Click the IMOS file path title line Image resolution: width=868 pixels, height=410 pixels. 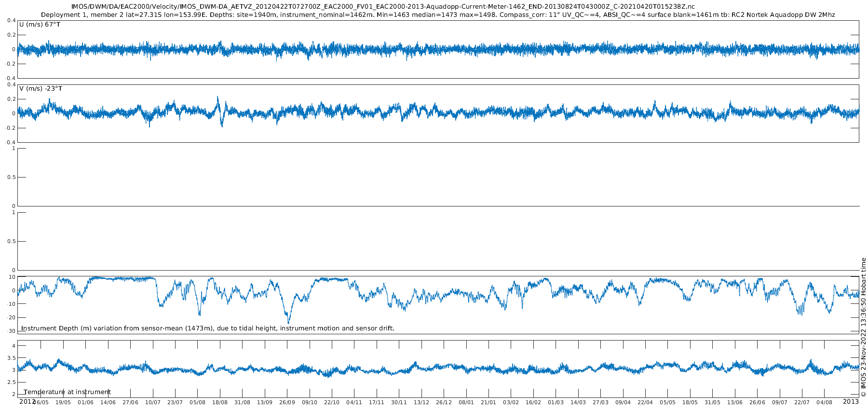[x=383, y=6]
